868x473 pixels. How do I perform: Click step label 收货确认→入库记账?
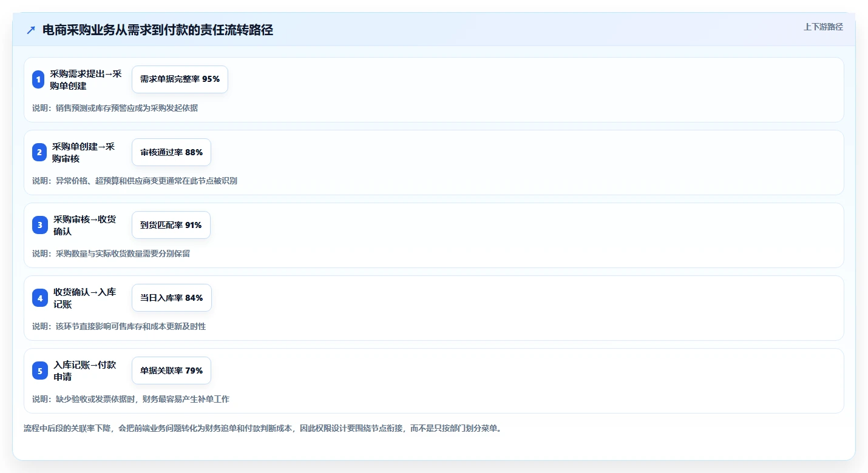click(84, 298)
